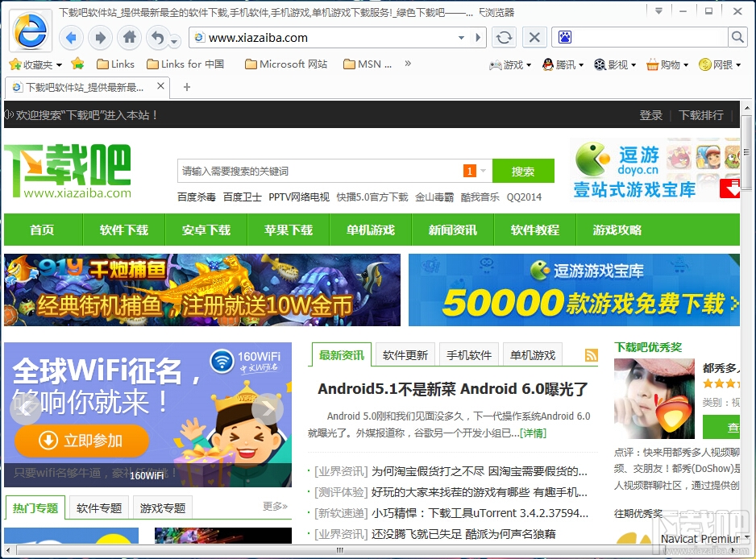Click the previous slide arrow on WiFi banner
The width and height of the screenshot is (756, 559).
(x=25, y=409)
